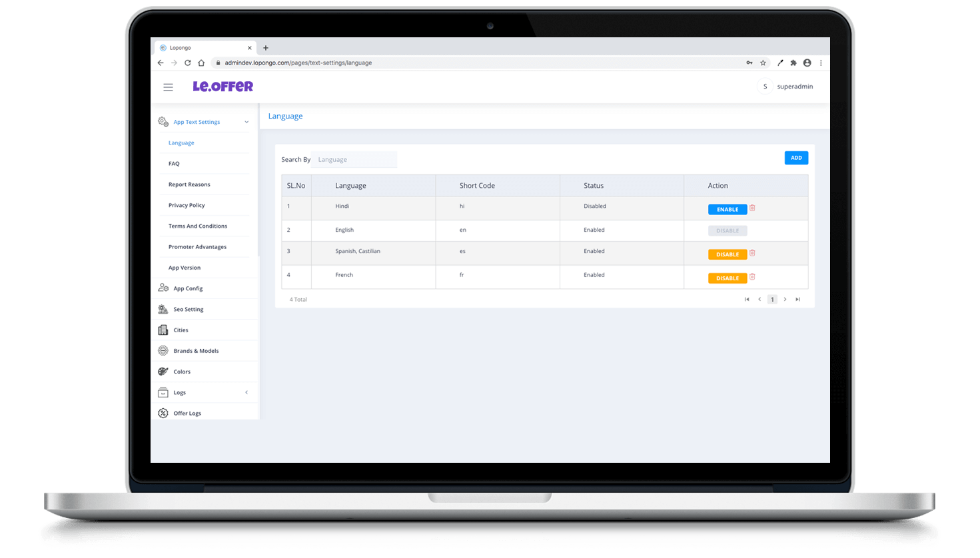This screenshot has height=558, width=980.
Task: Go to the first page of results
Action: pyautogui.click(x=747, y=299)
